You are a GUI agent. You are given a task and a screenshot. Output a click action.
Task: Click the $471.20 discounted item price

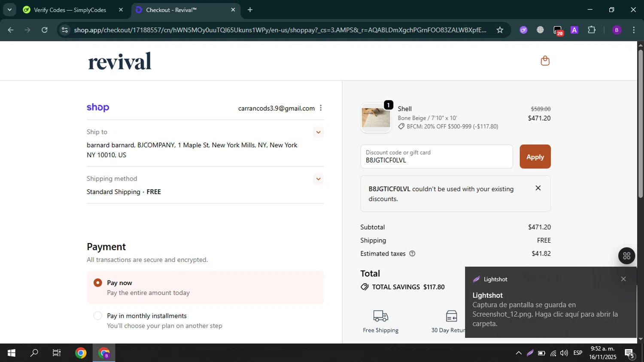coord(539,118)
